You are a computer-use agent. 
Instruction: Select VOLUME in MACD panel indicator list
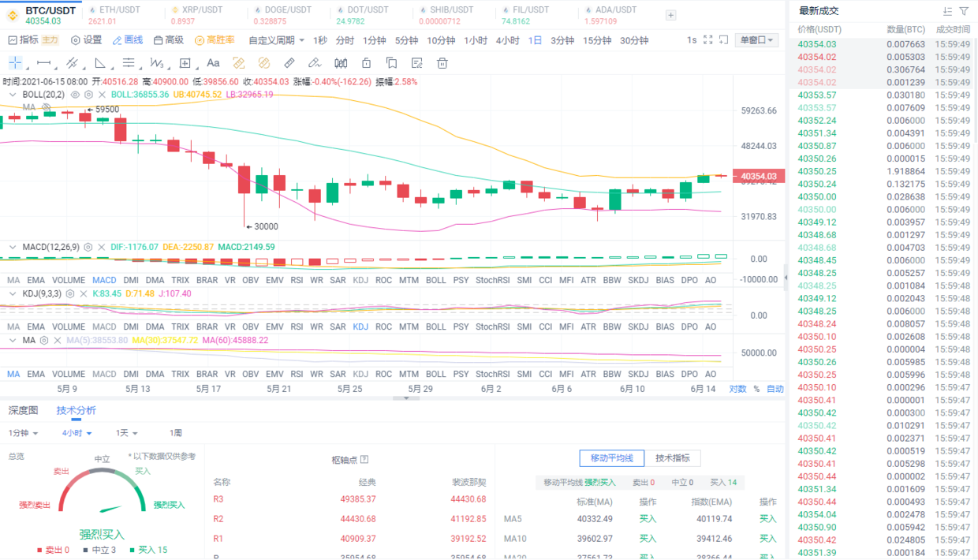point(69,280)
